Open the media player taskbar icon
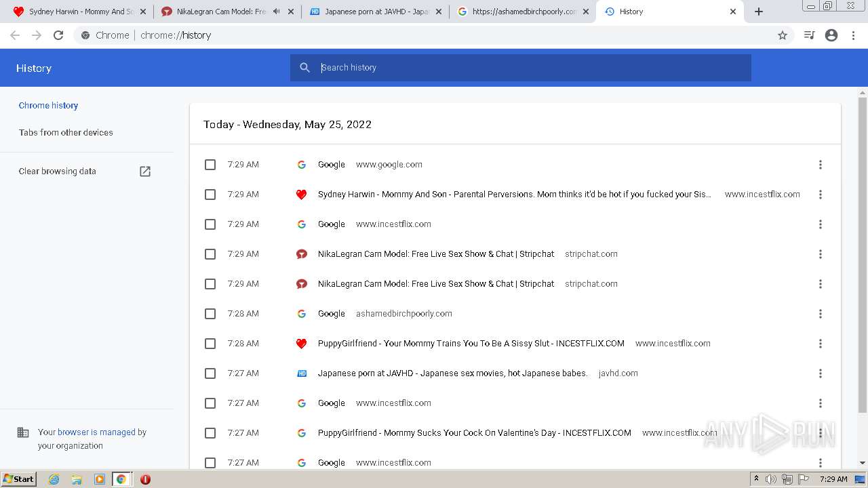Screen dimensions: 868x488 coord(99,479)
